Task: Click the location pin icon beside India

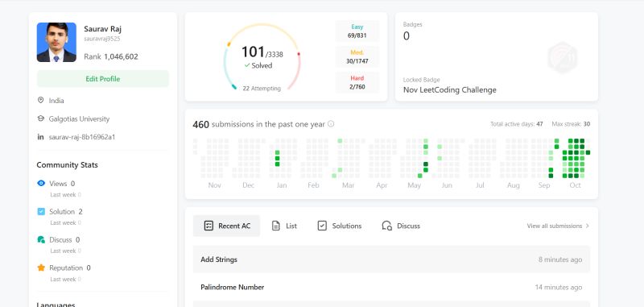Action: [40, 100]
